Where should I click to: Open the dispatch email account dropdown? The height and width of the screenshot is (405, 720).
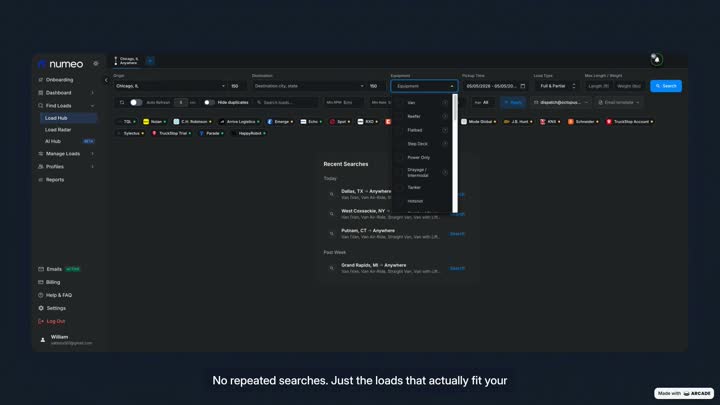pyautogui.click(x=561, y=102)
